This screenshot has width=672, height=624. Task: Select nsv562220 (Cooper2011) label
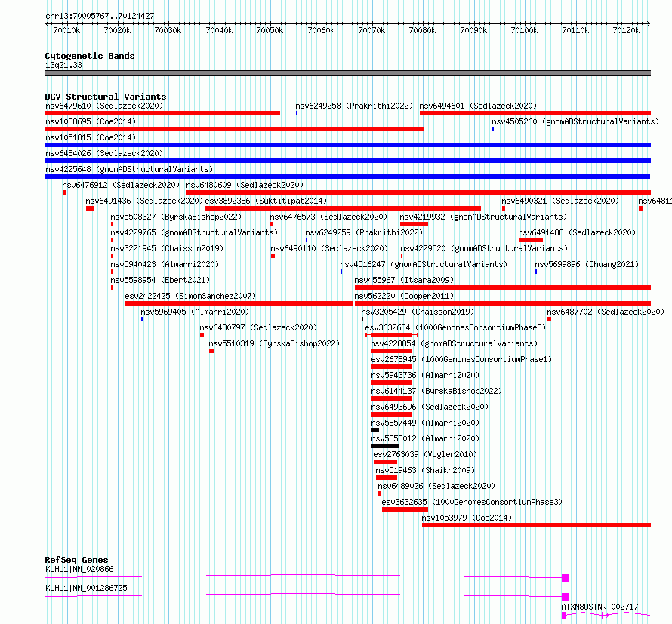tap(404, 296)
